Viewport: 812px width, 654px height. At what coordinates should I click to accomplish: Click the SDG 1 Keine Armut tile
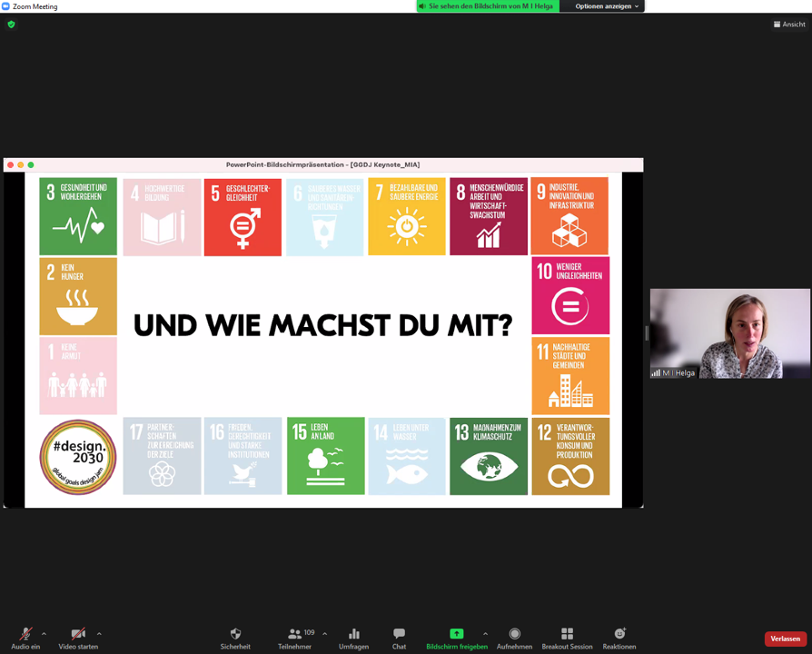tap(78, 376)
